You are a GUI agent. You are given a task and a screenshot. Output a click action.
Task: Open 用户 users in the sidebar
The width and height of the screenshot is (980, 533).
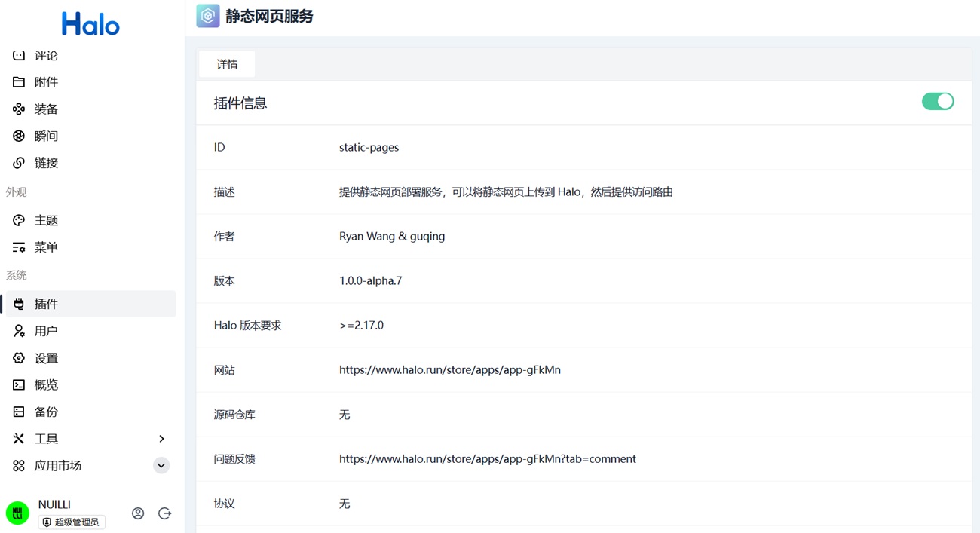point(46,331)
